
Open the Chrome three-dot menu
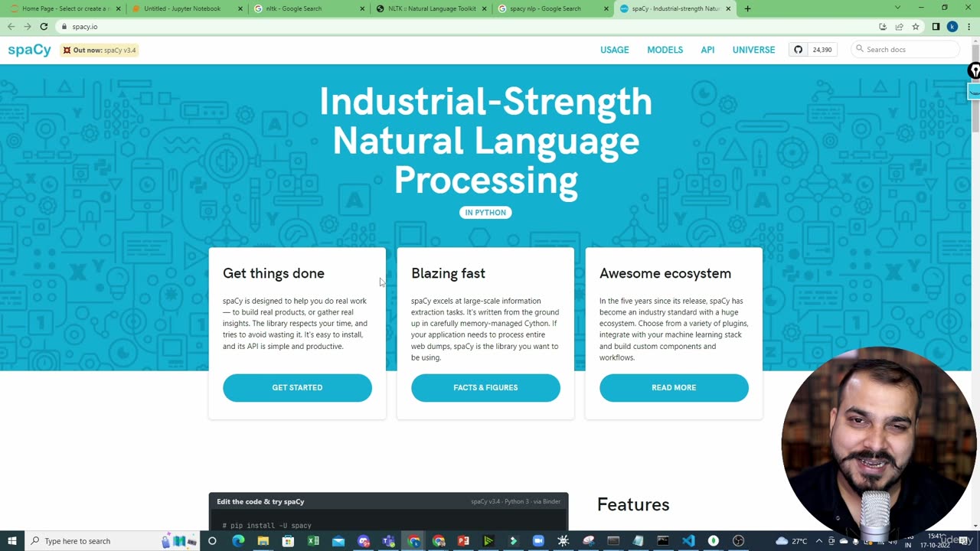pyautogui.click(x=968, y=26)
